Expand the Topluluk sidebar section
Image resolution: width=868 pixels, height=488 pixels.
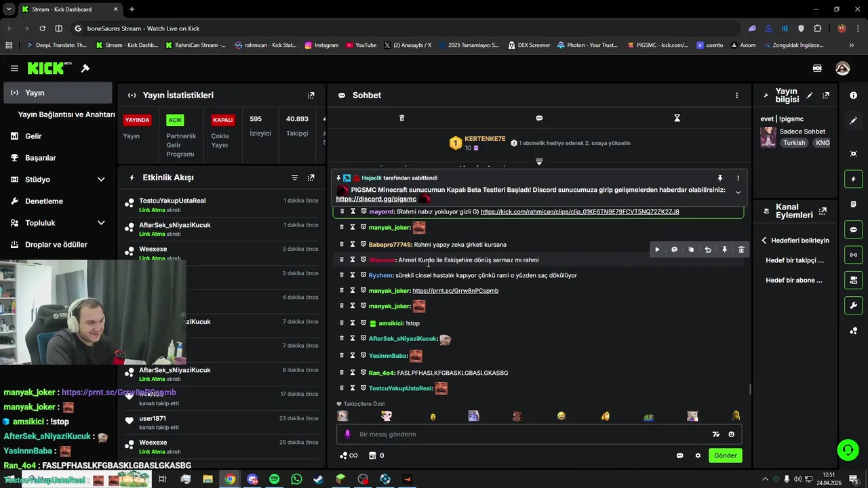pyautogui.click(x=101, y=223)
